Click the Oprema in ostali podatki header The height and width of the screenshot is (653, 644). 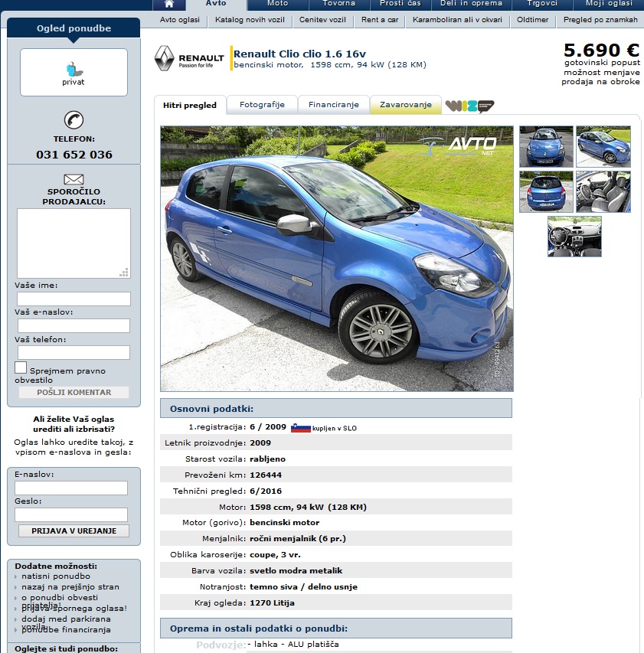[x=336, y=629]
